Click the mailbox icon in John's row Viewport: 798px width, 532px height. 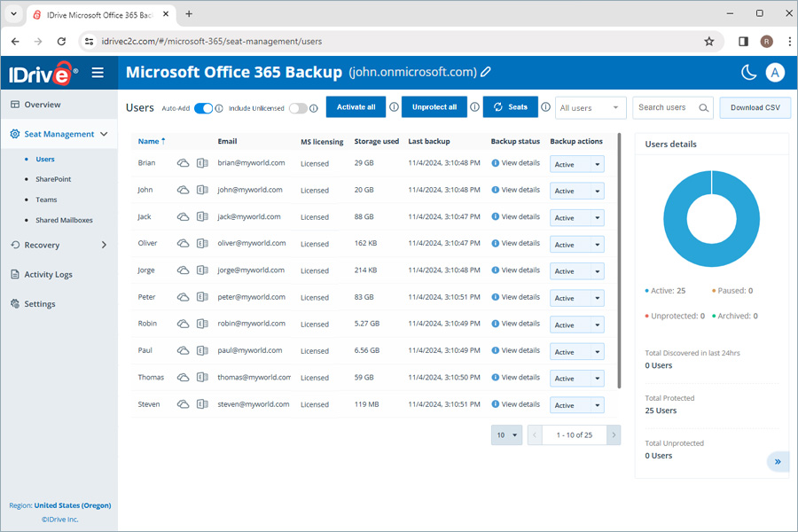(x=202, y=190)
